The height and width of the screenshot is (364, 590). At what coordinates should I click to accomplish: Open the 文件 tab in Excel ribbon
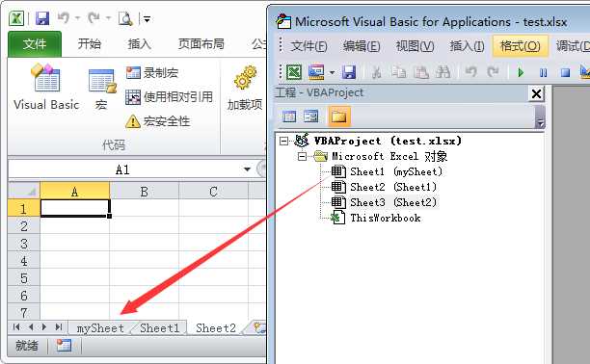pyautogui.click(x=35, y=44)
